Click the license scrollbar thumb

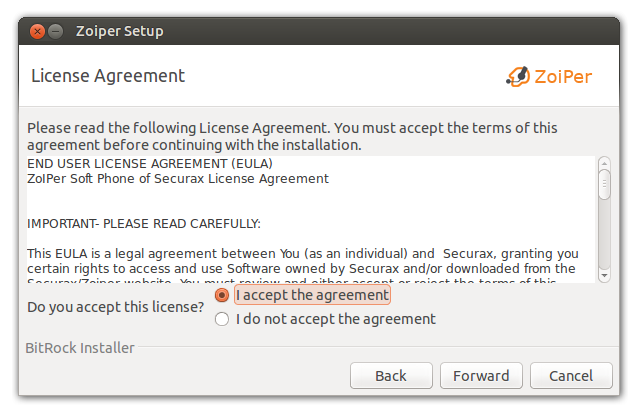[x=604, y=185]
